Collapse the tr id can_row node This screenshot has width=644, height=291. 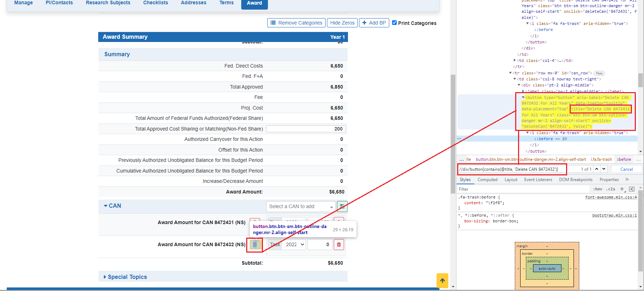pyautogui.click(x=511, y=73)
